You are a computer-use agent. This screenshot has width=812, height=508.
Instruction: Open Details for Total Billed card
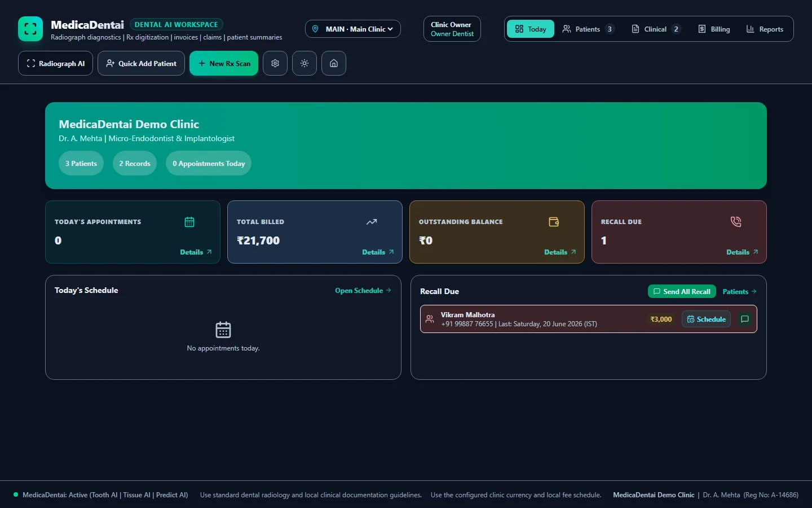(378, 252)
